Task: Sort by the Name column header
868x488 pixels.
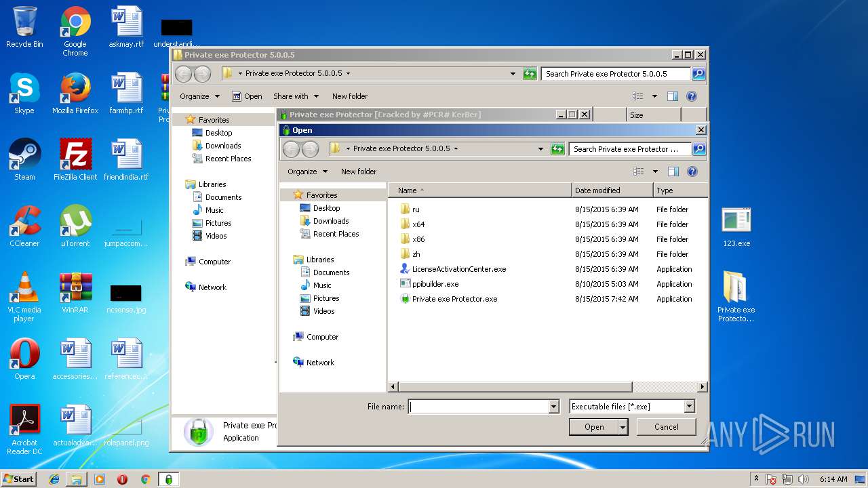Action: [x=479, y=190]
